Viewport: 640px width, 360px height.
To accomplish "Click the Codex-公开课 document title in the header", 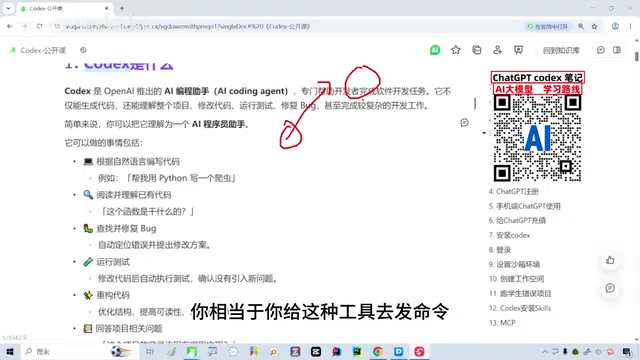I will pos(43,50).
